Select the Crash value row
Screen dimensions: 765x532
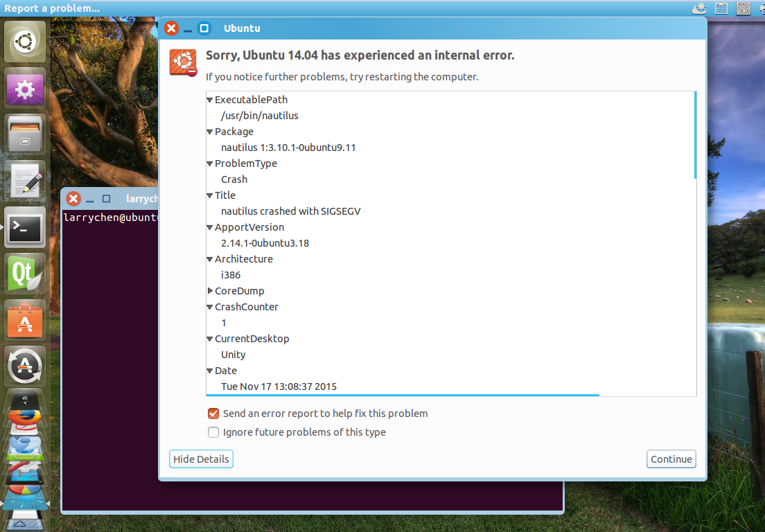(x=451, y=179)
